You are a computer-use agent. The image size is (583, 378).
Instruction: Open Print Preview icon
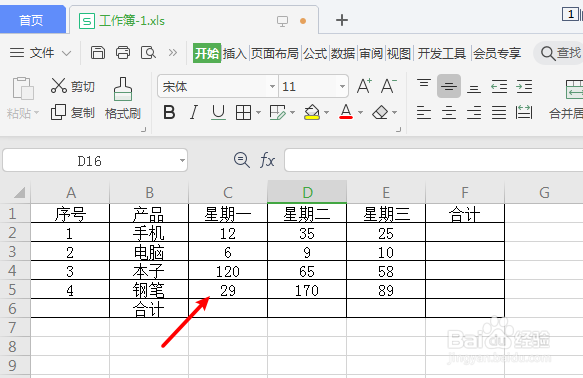point(148,53)
